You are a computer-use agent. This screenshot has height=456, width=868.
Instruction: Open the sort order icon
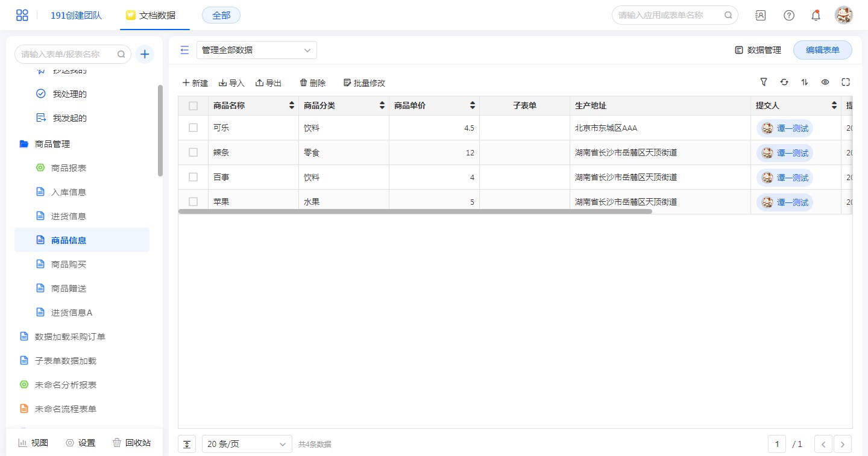(805, 83)
